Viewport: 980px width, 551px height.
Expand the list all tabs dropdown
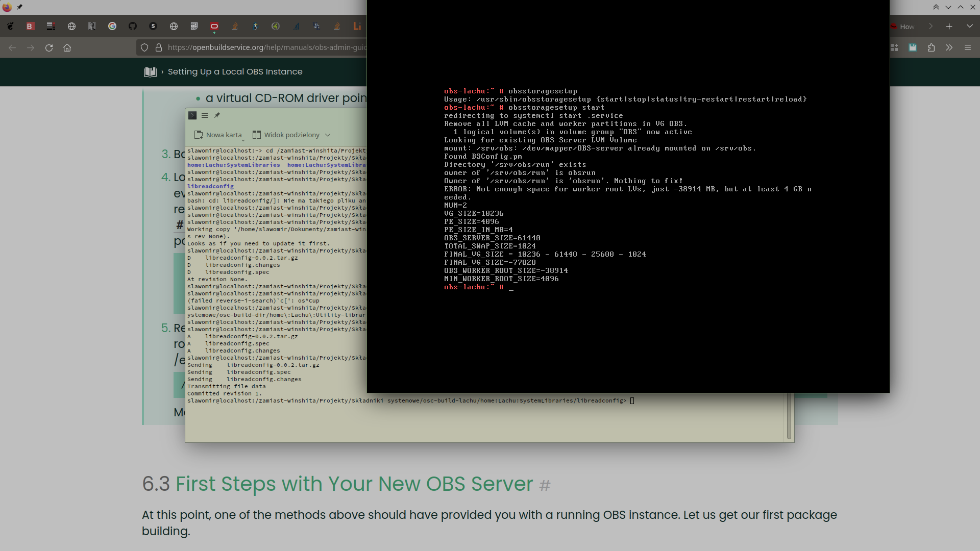click(969, 26)
